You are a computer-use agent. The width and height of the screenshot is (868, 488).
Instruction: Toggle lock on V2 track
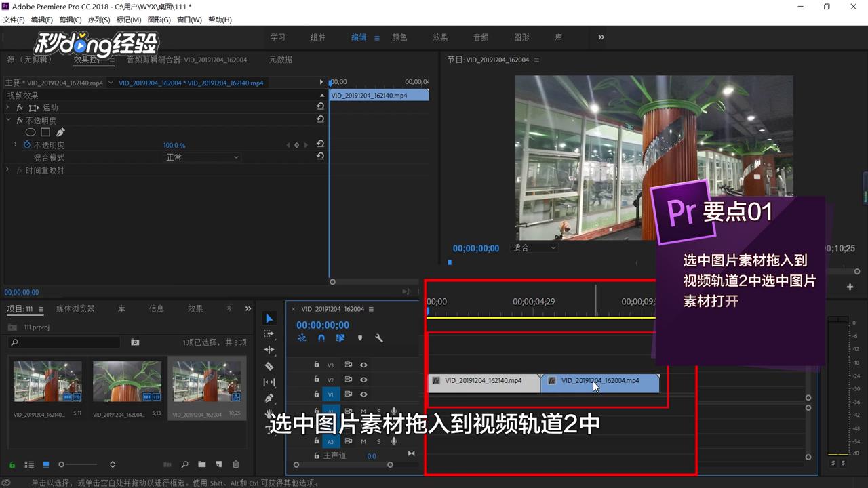coord(317,379)
